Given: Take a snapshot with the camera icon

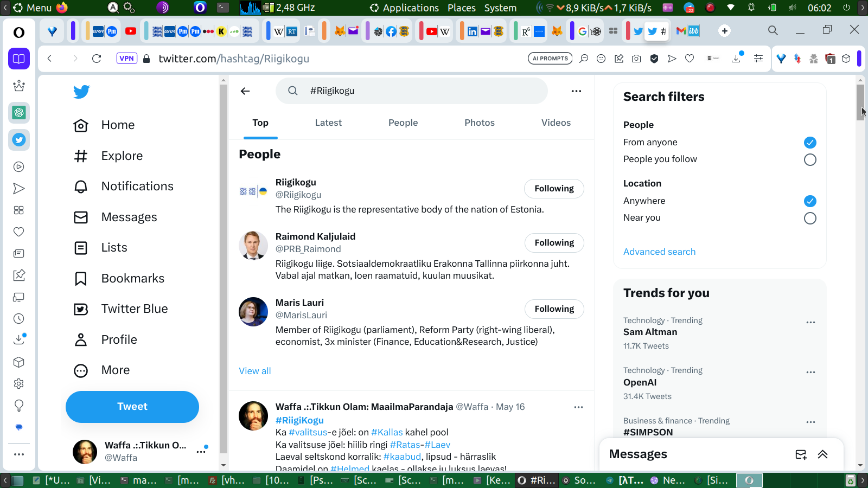Looking at the screenshot, I should point(636,59).
